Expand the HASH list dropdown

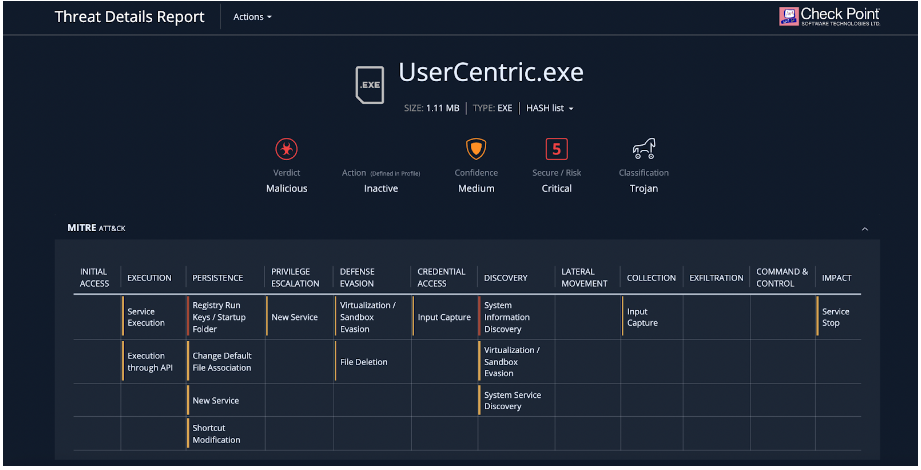(550, 108)
